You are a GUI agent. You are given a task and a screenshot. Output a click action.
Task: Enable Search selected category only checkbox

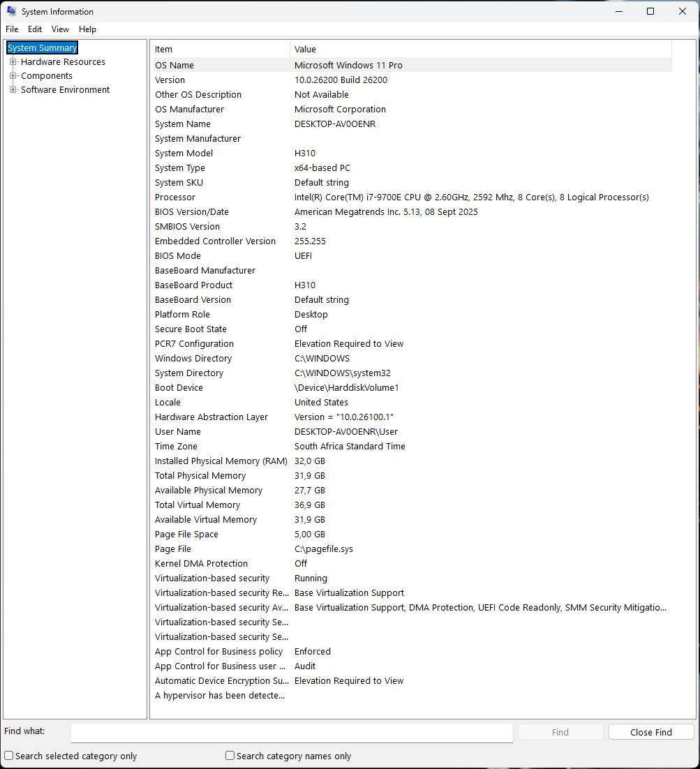pyautogui.click(x=9, y=756)
